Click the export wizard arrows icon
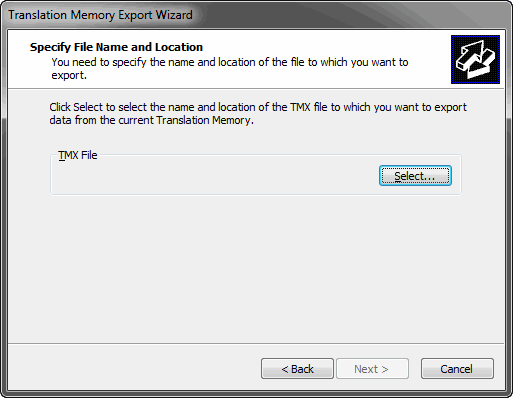The height and width of the screenshot is (398, 513). click(475, 59)
